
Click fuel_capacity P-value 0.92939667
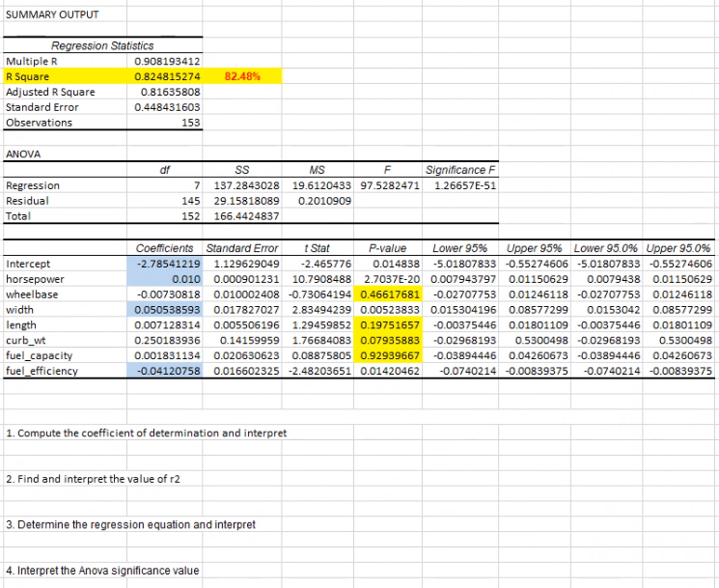[x=390, y=355]
